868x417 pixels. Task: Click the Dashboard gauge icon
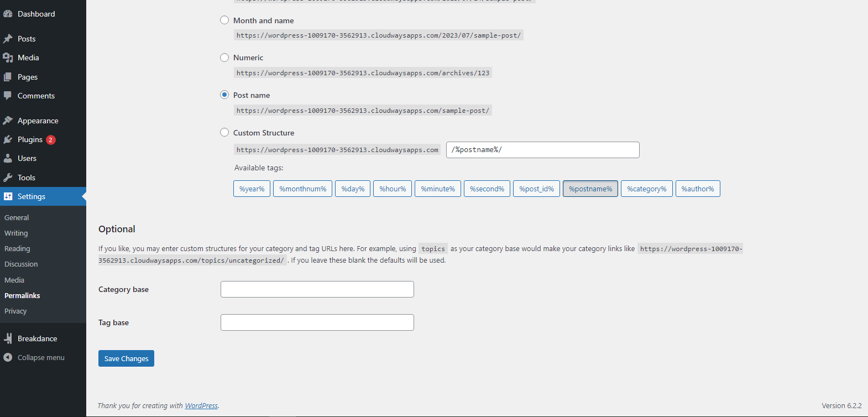(x=8, y=14)
